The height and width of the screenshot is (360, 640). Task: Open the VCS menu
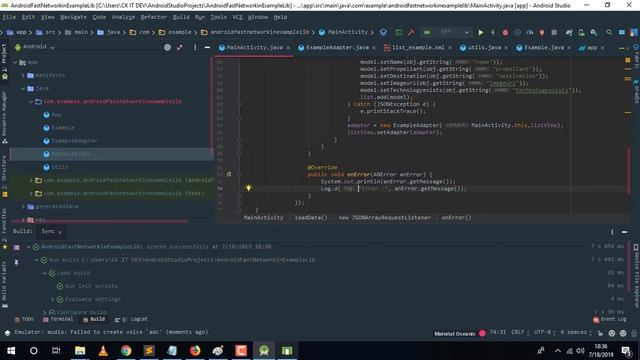[x=237, y=17]
